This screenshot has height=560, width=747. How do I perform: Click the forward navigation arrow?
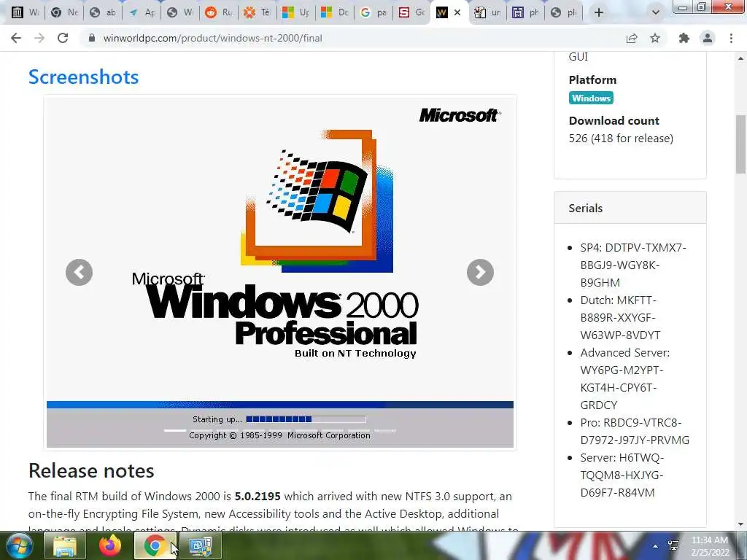pyautogui.click(x=39, y=38)
